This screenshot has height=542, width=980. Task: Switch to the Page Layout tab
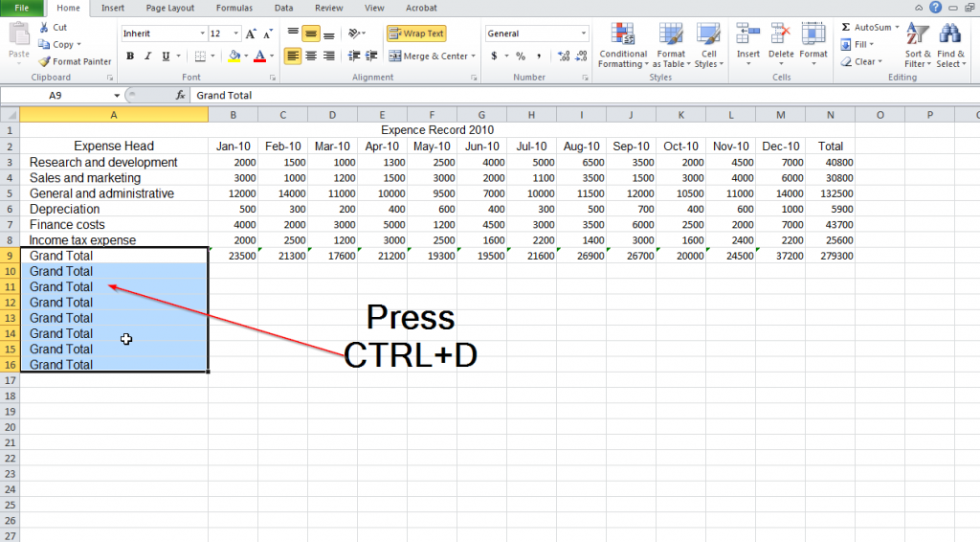(170, 8)
